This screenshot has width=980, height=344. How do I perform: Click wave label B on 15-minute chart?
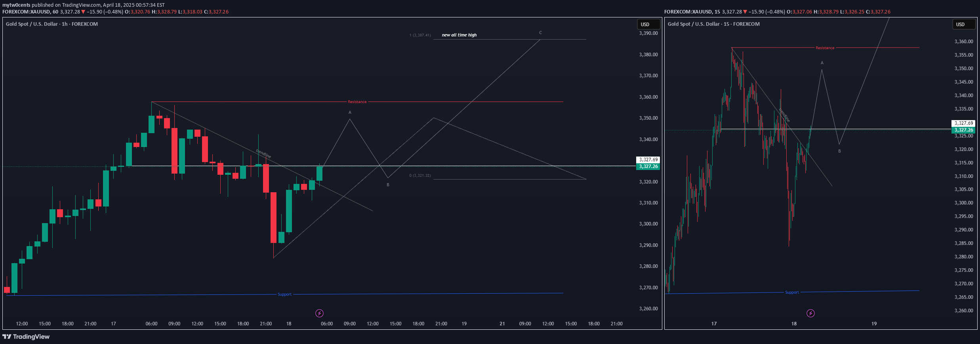pyautogui.click(x=839, y=151)
